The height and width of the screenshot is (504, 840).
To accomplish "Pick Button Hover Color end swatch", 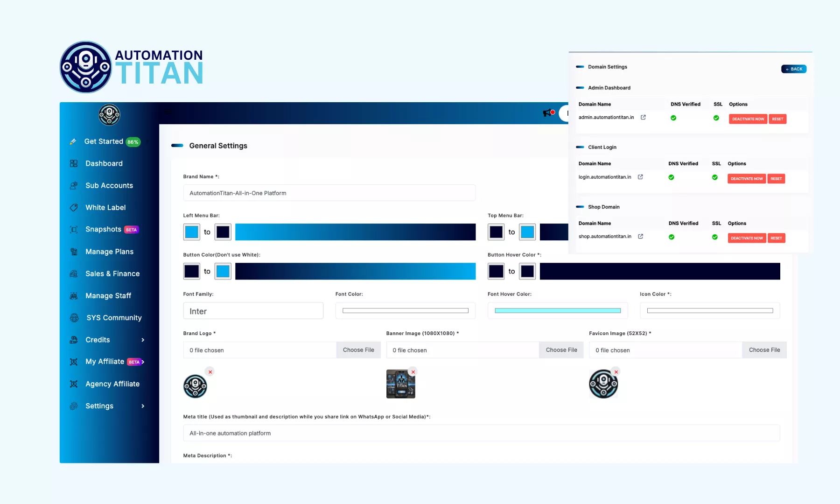I will [x=527, y=271].
